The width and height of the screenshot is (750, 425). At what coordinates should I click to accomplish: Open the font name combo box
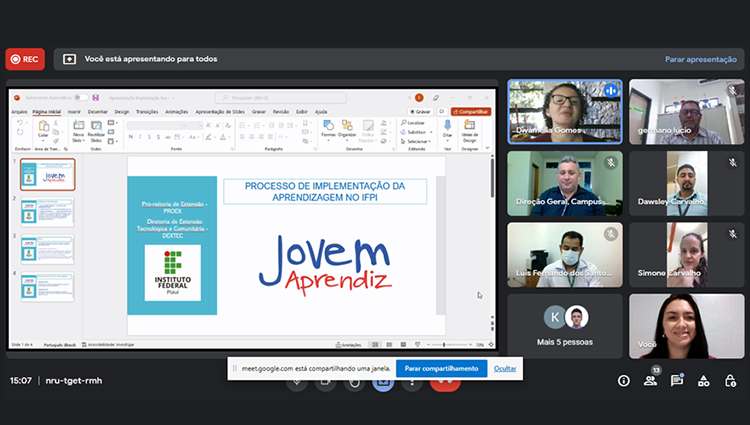156,125
